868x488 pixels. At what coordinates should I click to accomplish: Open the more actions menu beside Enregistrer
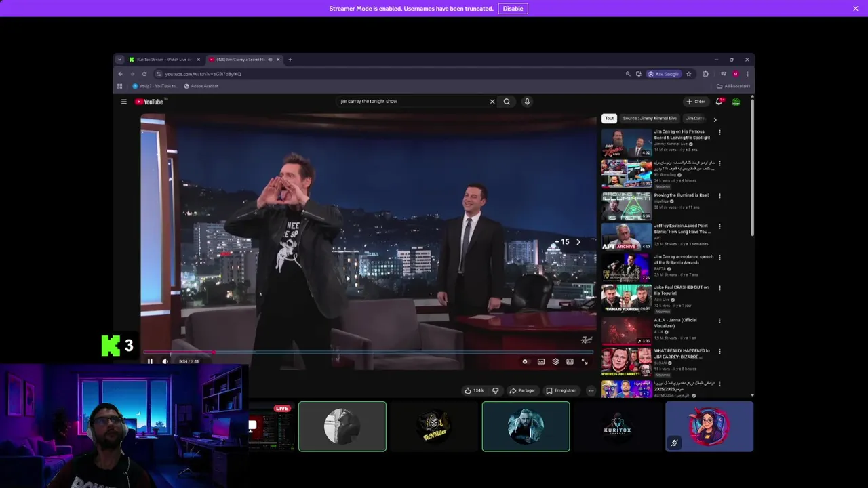[x=591, y=390]
